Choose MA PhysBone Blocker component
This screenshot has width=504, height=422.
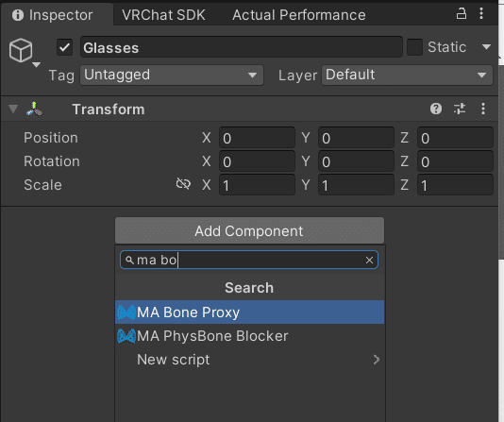[250, 336]
